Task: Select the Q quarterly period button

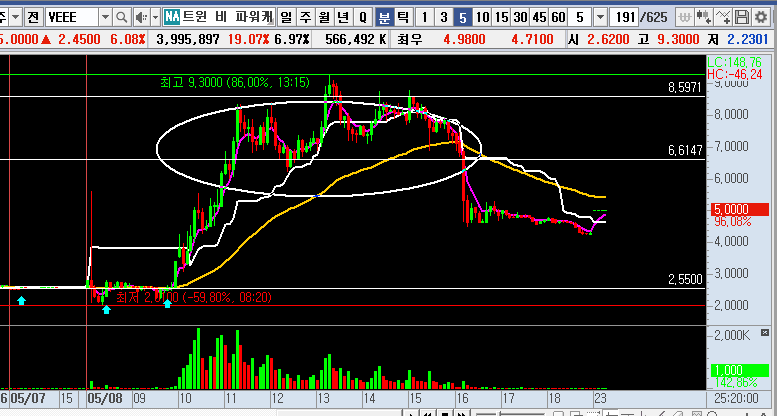Action: 363,18
